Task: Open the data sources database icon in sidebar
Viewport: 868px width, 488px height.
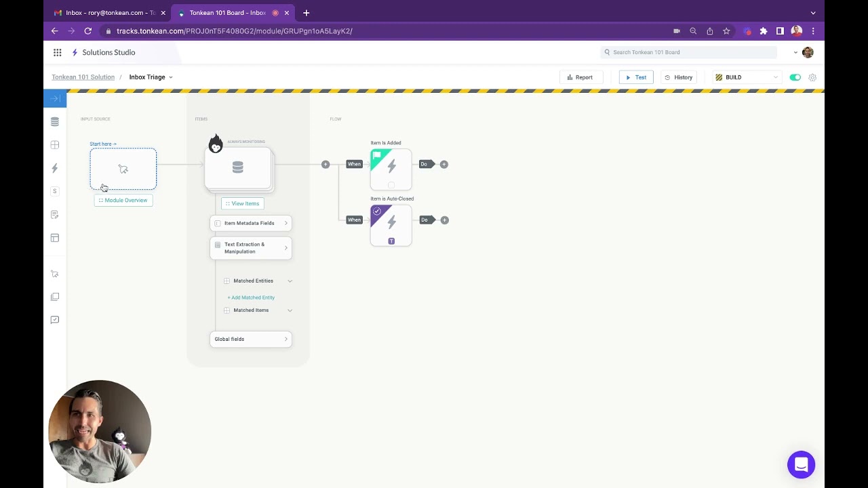Action: 55,122
